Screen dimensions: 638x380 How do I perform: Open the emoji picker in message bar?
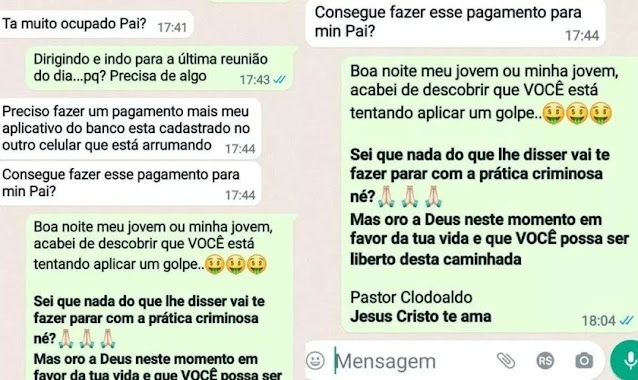tap(315, 360)
